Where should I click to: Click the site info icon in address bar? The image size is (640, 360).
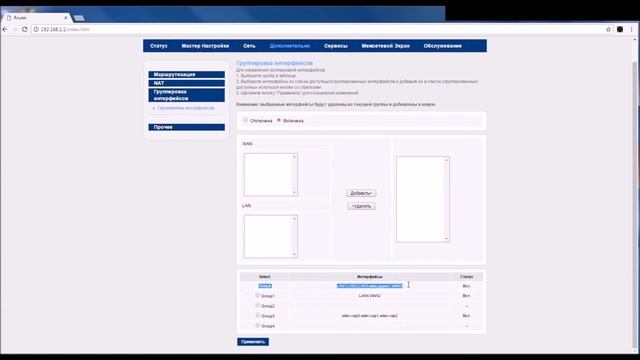(x=36, y=29)
